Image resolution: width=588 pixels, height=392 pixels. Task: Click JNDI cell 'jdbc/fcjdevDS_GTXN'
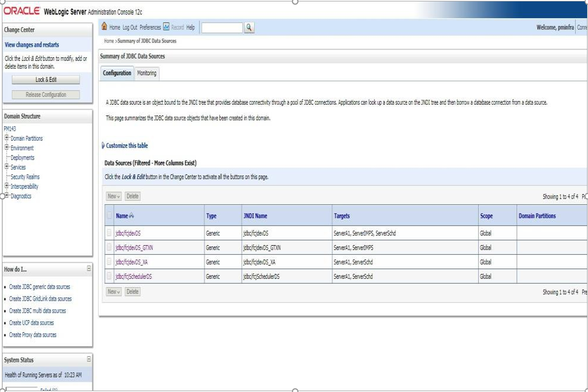click(262, 247)
